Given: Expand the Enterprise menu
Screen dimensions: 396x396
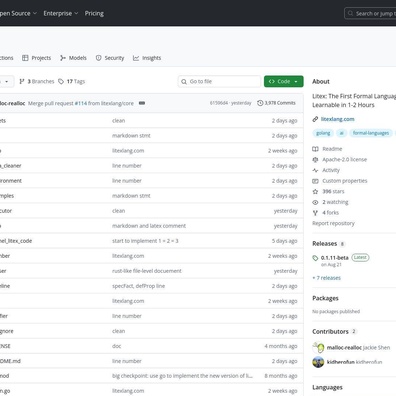Looking at the screenshot, I should (61, 13).
